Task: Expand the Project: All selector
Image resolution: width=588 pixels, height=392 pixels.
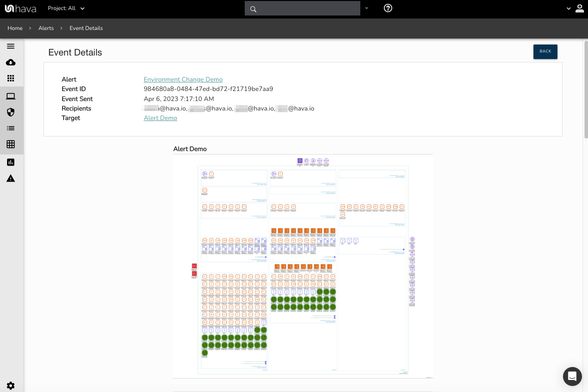Action: (x=66, y=8)
